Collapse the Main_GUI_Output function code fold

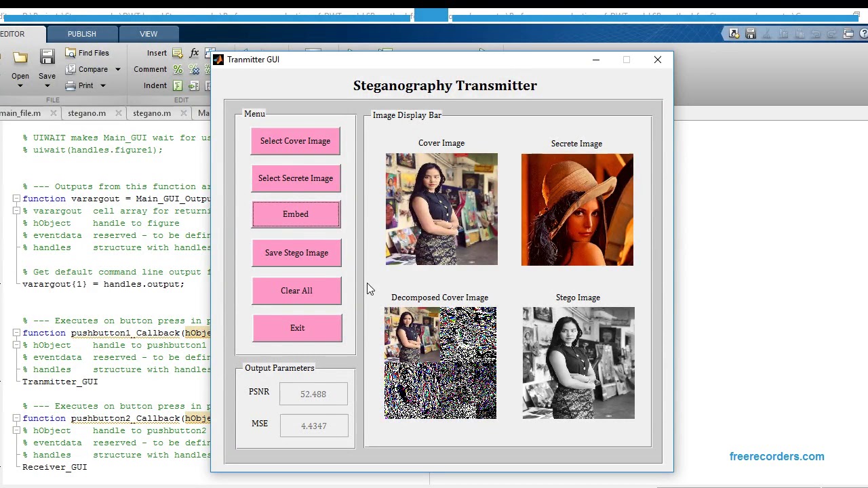coord(16,199)
